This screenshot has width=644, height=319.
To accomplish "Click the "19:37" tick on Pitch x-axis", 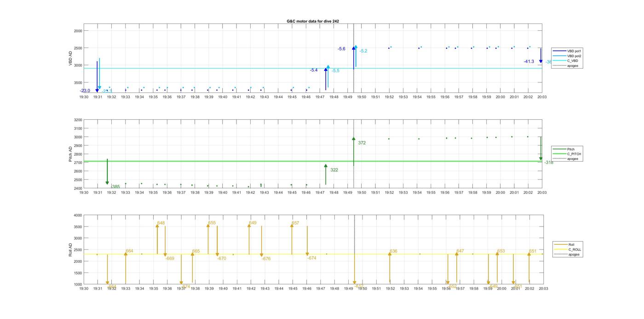I will [181, 193].
